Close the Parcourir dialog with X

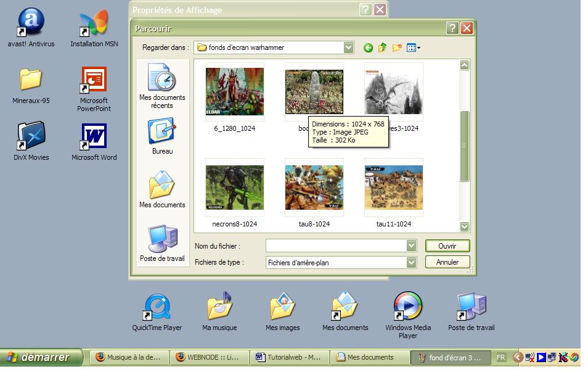(x=467, y=28)
